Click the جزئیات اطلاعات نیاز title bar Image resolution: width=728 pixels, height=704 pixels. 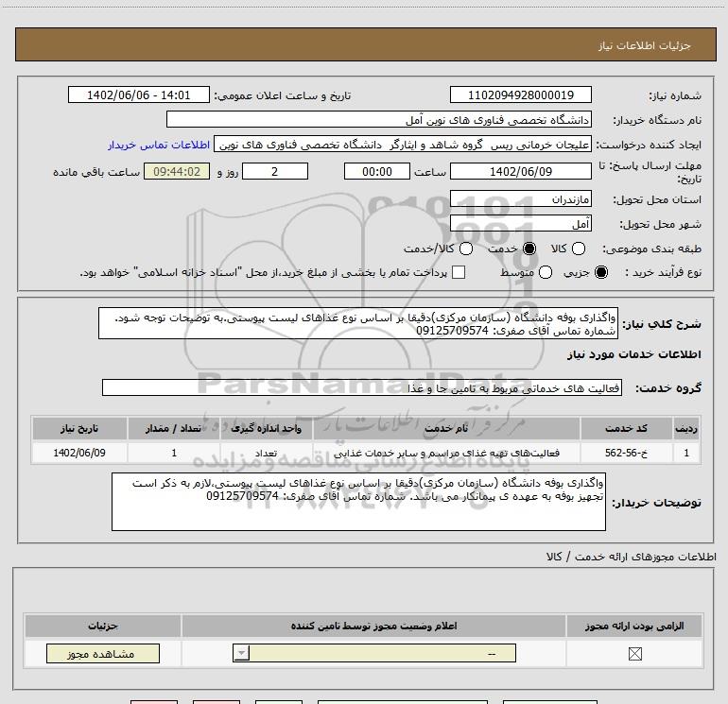365,44
